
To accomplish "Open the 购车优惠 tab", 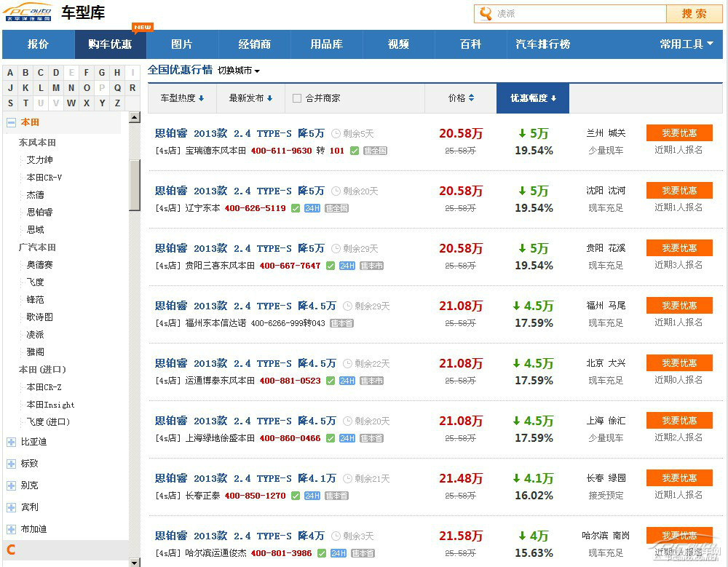I will 111,44.
